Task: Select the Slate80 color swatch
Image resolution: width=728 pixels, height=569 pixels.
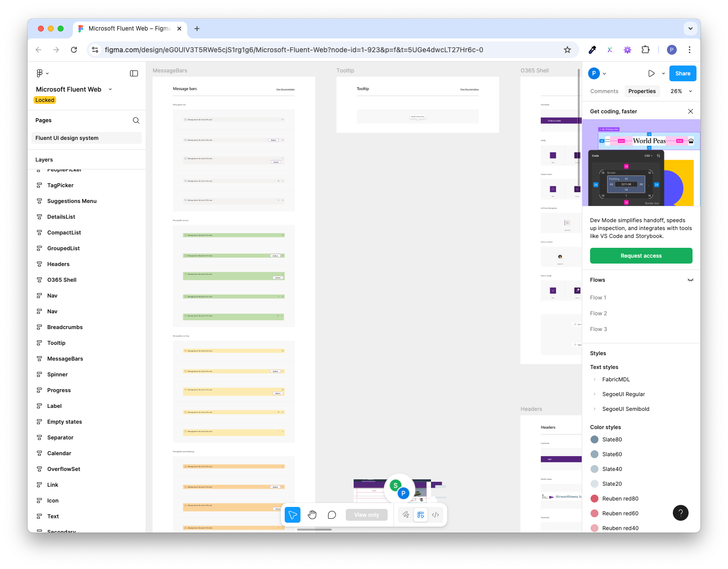Action: [x=595, y=439]
